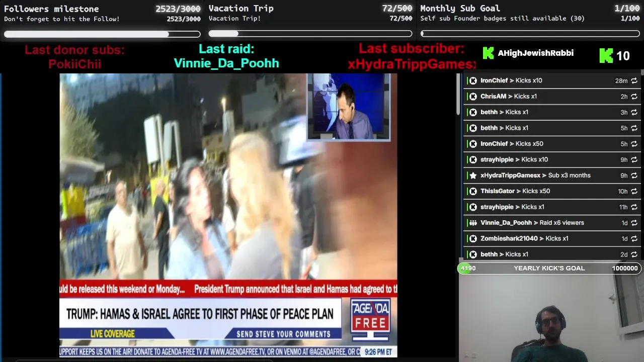The image size is (644, 362).
Task: Click 'Don't forget to hit the Follow!' text
Action: point(62,19)
